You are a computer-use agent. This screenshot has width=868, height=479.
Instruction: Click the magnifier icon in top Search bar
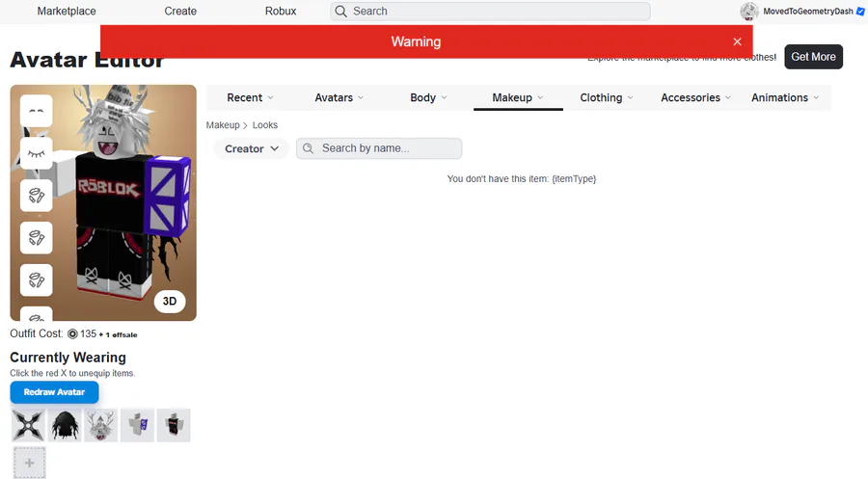(x=341, y=11)
